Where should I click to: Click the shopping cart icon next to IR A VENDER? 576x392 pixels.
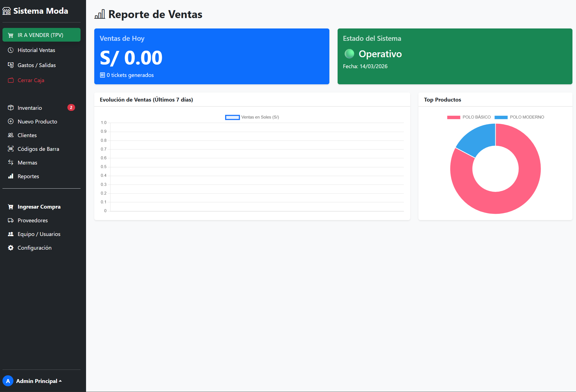point(11,35)
